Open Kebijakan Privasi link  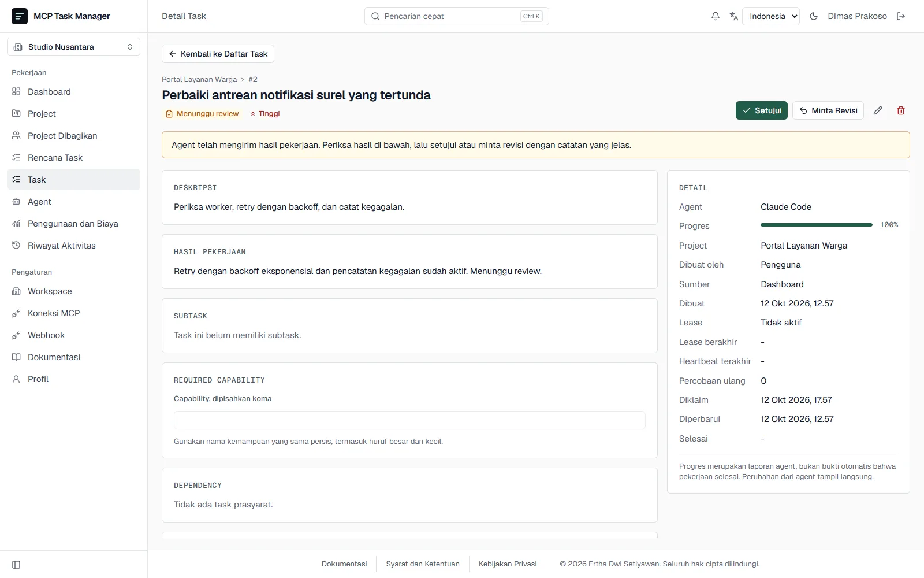pos(508,564)
